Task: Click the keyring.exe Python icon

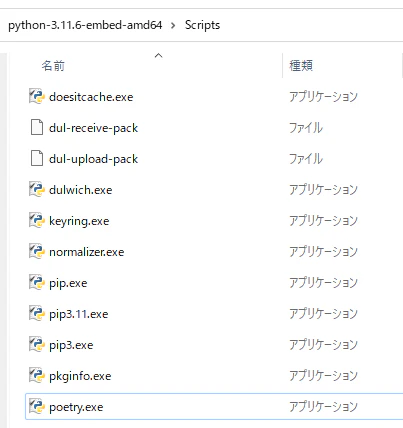Action: click(x=37, y=221)
